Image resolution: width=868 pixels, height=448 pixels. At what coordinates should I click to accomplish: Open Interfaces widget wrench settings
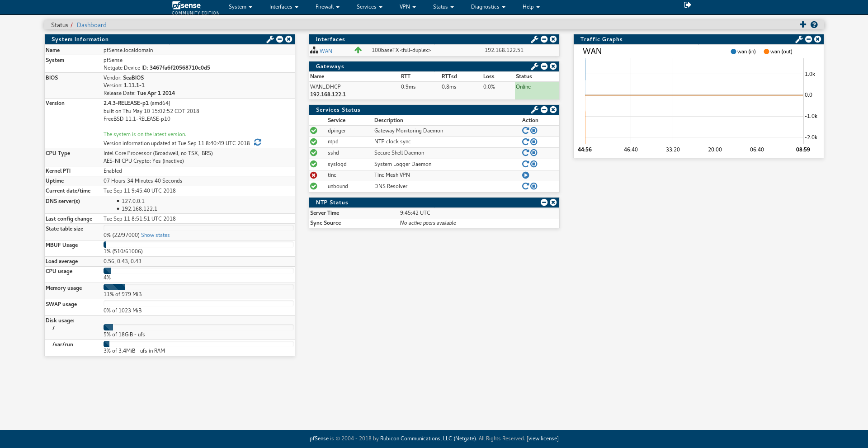(x=534, y=39)
